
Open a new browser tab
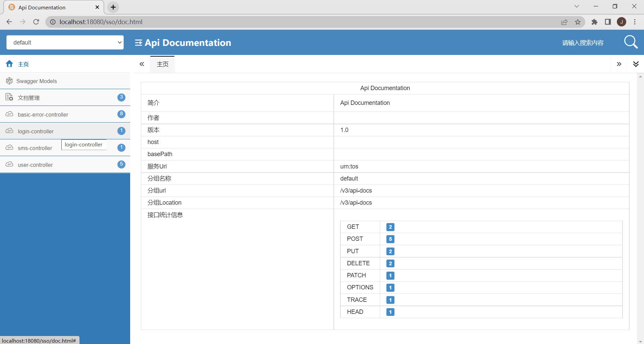(x=113, y=7)
